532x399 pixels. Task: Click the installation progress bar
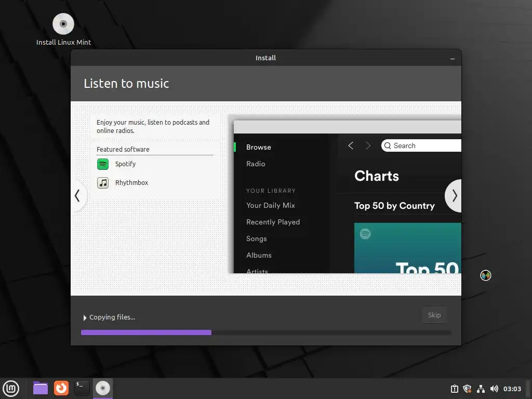click(x=266, y=333)
